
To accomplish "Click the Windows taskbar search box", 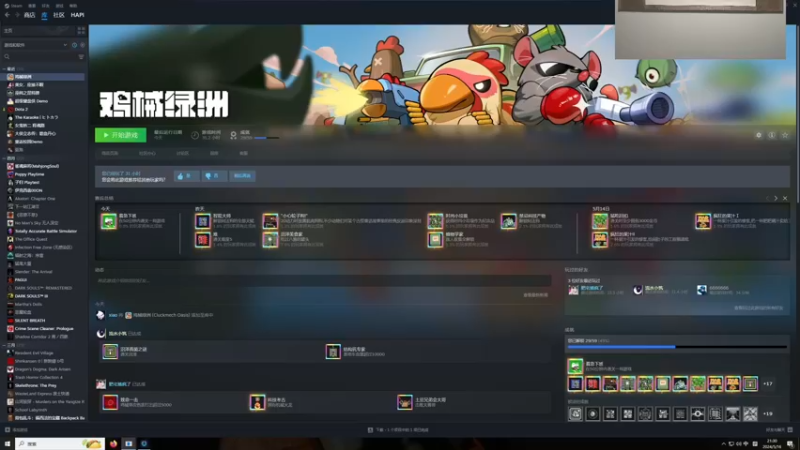I will pyautogui.click(x=60, y=444).
